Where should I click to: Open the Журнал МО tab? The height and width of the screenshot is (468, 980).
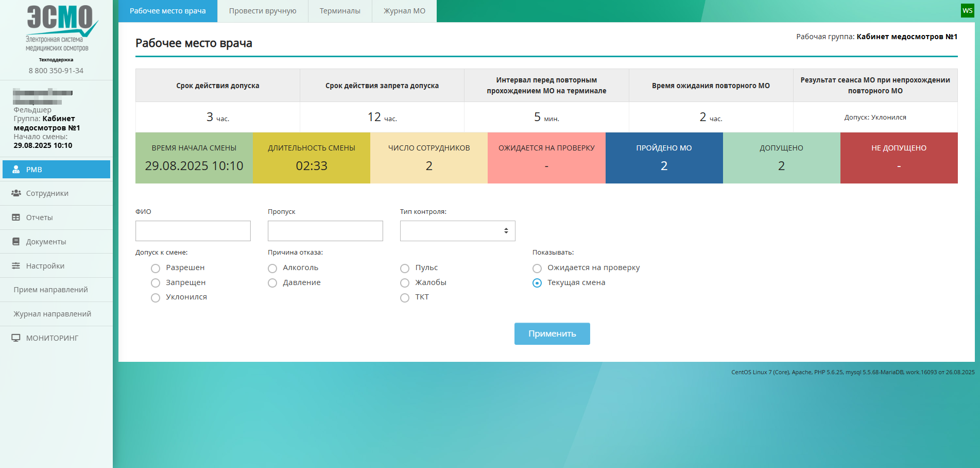pos(404,11)
